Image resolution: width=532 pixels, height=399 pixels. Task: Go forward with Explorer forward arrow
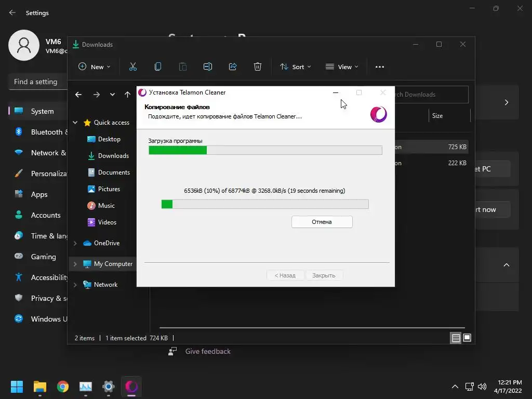(96, 95)
